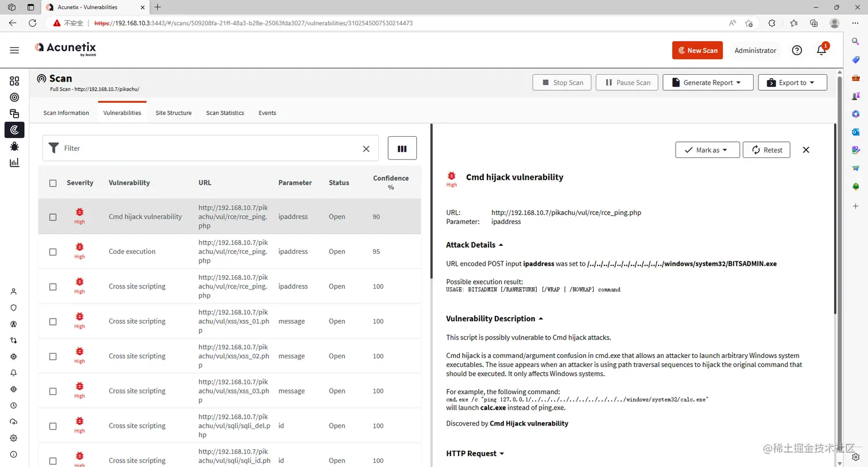
Task: Open browser extensions icon
Action: pos(772,23)
